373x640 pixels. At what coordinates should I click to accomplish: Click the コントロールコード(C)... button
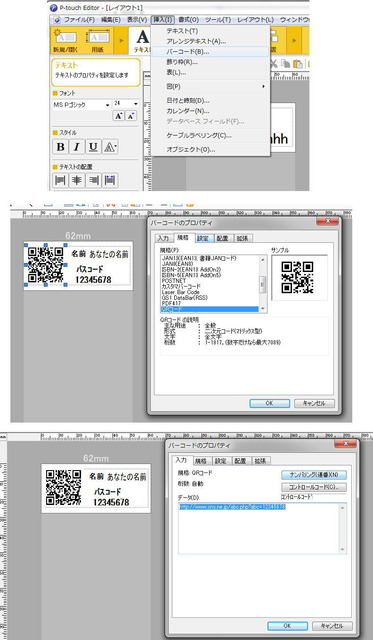(x=314, y=487)
